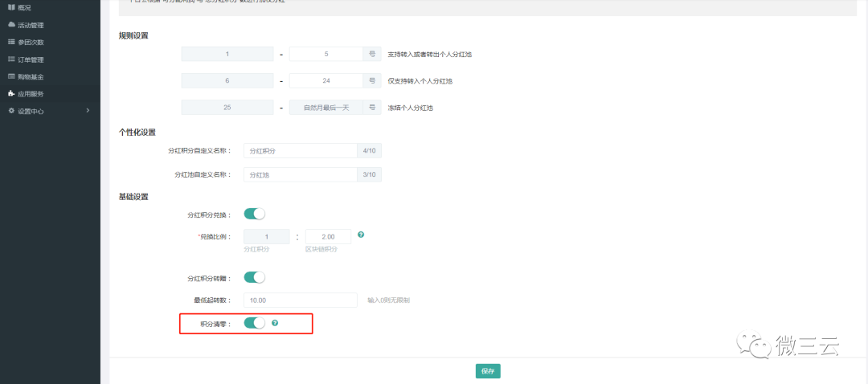
Task: Click the 分红池自定义名称 input field
Action: (301, 174)
